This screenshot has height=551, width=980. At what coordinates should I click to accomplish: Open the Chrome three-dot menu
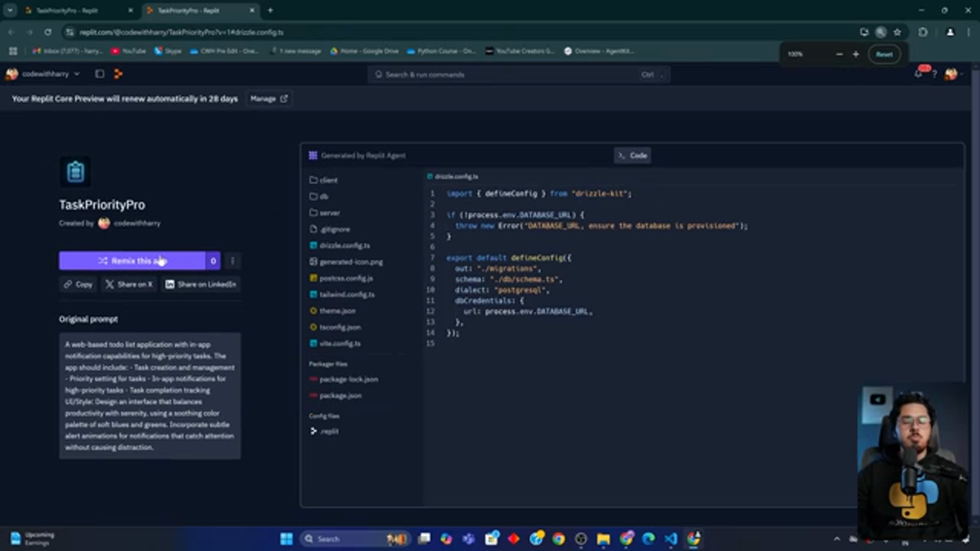click(969, 32)
